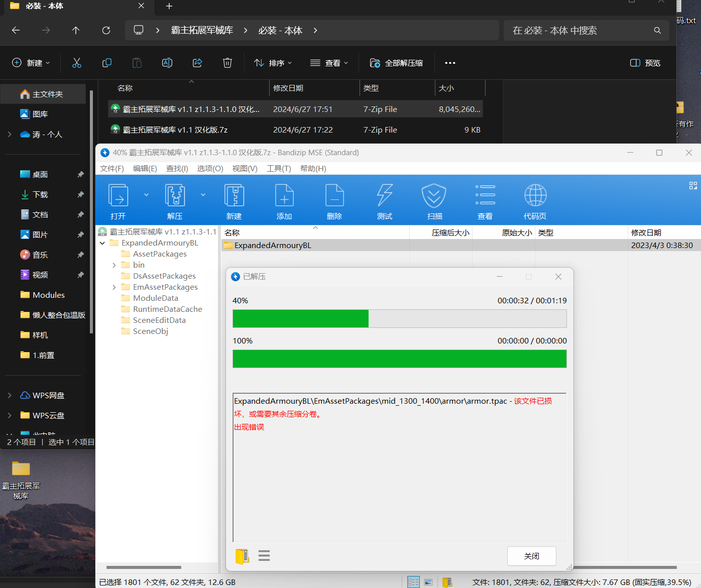
Task: Go up one folder level in Explorer
Action: (76, 30)
